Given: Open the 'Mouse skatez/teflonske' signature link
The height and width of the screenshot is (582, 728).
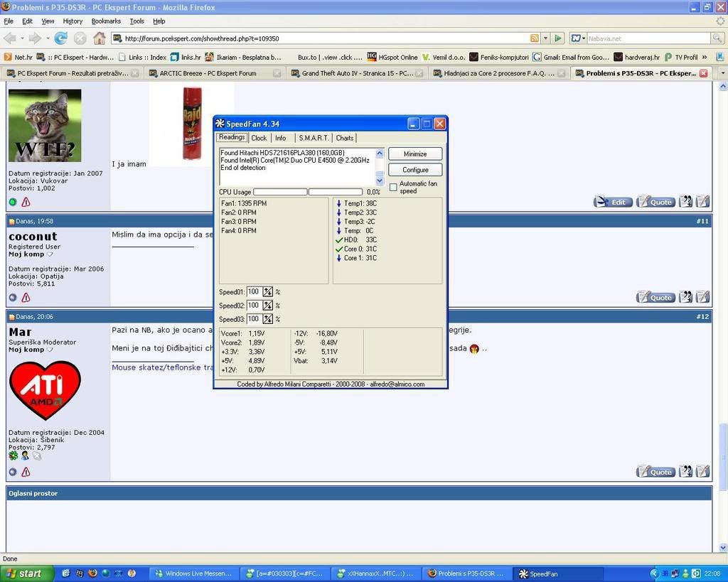Looking at the screenshot, I should (x=162, y=367).
